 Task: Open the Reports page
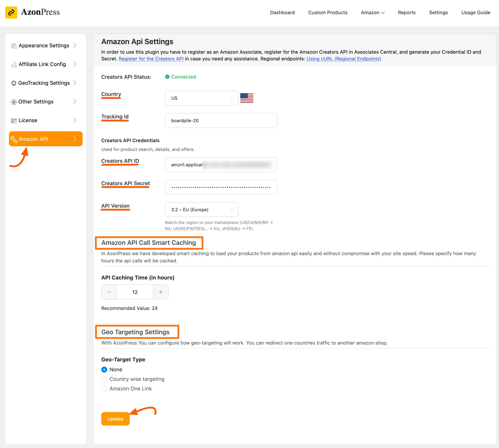(407, 13)
